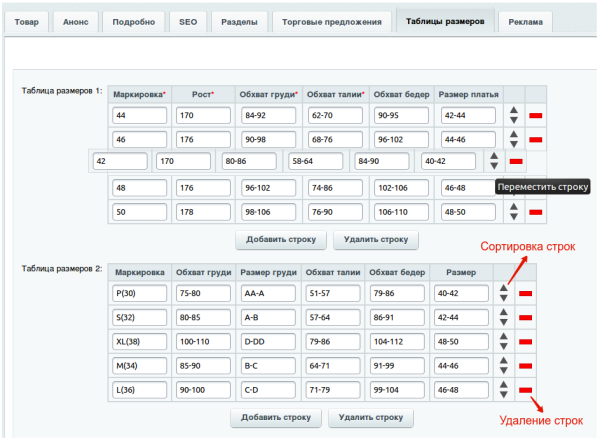Click sort arrows of the row marked 44
Screen dimensions: 600x441
[513, 116]
